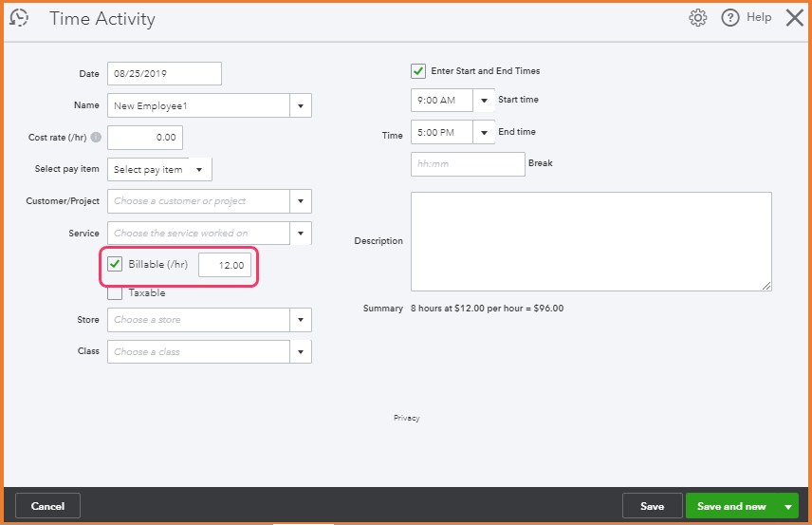The width and height of the screenshot is (812, 525).
Task: Click the Time Activity clock icon
Action: click(19, 18)
